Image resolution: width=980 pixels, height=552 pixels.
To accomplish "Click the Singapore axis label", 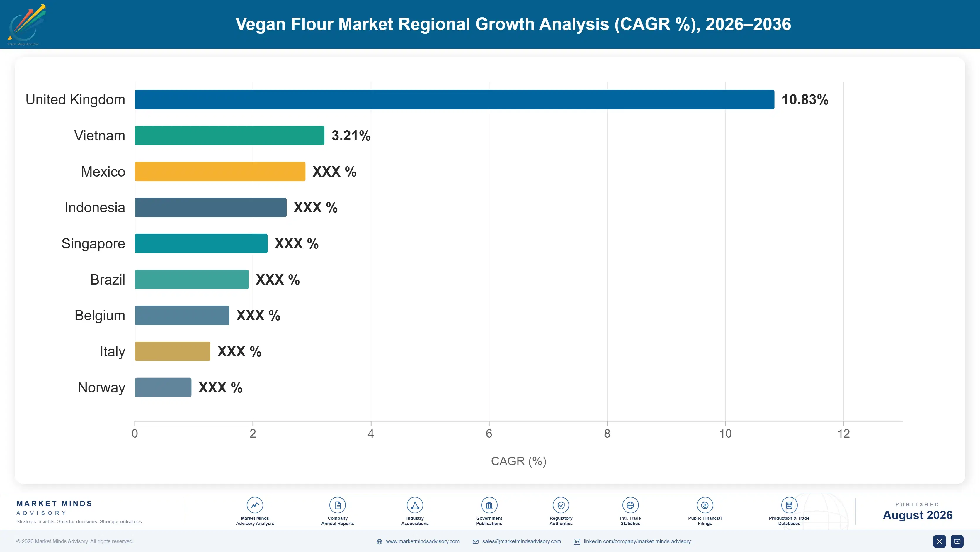I will [x=93, y=244].
